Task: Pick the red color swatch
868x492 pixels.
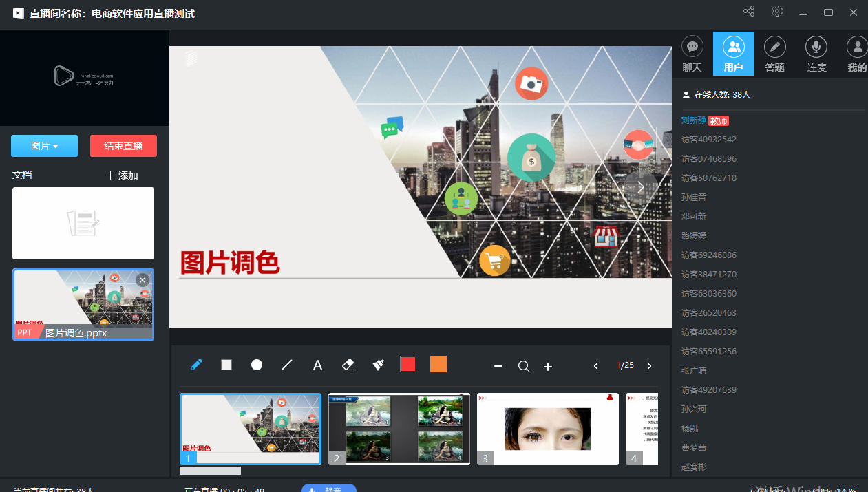Action: point(408,365)
